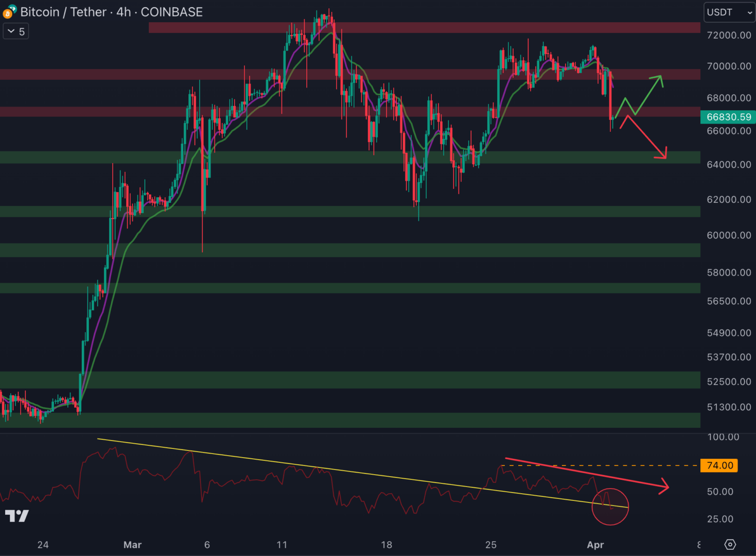
Task: Click the 60000.00 price axis label
Action: coord(728,235)
